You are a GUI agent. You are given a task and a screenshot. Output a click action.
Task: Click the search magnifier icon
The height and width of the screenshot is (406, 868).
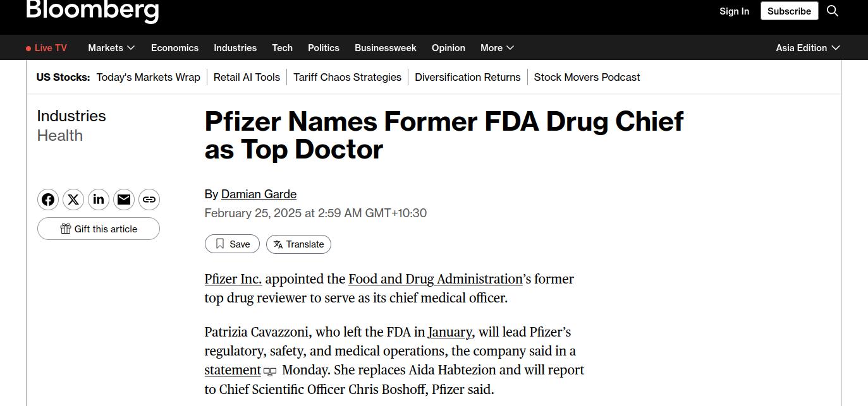click(833, 11)
